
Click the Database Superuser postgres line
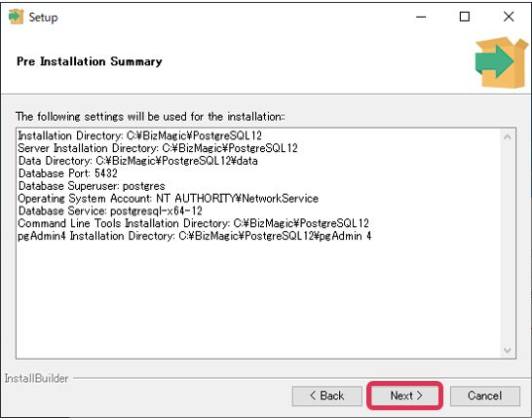click(x=92, y=186)
